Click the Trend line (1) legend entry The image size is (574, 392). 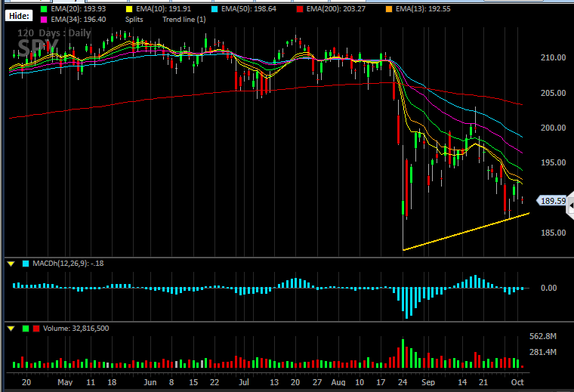(x=184, y=20)
